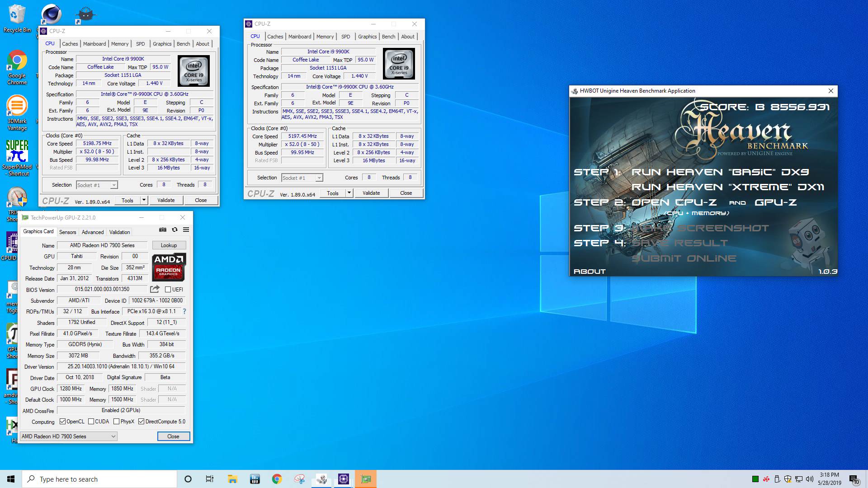Open Recycle Bin desktop icon
Screen dimensions: 868x488
[17, 19]
